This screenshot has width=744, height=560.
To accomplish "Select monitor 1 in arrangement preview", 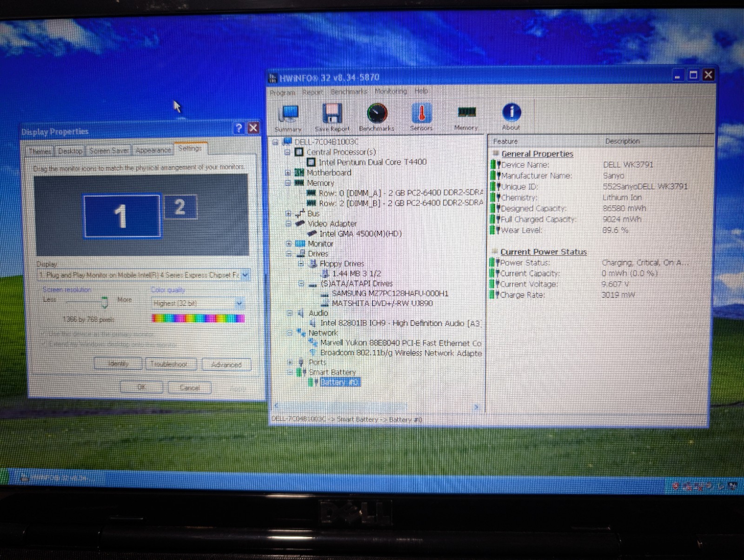I will [x=121, y=216].
